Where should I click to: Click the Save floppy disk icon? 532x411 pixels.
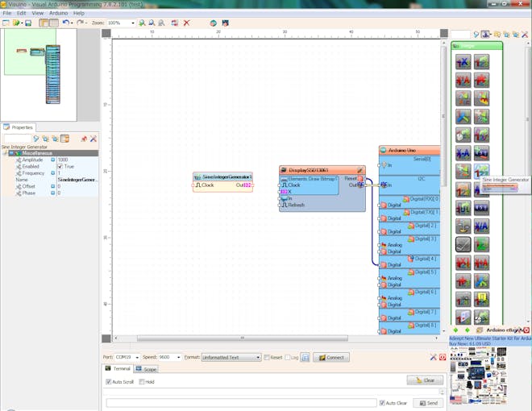click(x=28, y=23)
